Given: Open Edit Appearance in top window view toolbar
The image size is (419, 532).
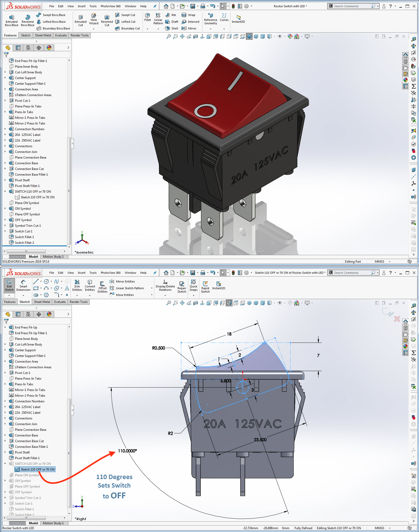Looking at the screenshot, I should (290, 36).
